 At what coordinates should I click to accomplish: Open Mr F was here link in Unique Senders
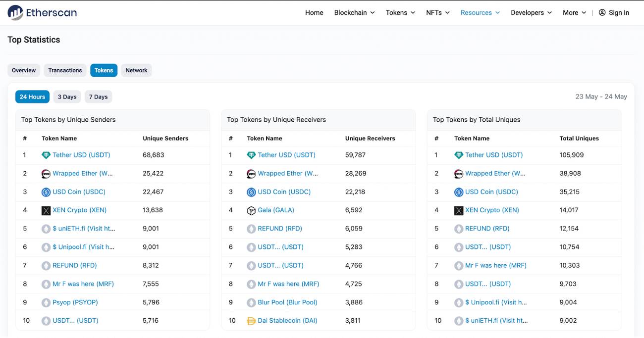(83, 284)
